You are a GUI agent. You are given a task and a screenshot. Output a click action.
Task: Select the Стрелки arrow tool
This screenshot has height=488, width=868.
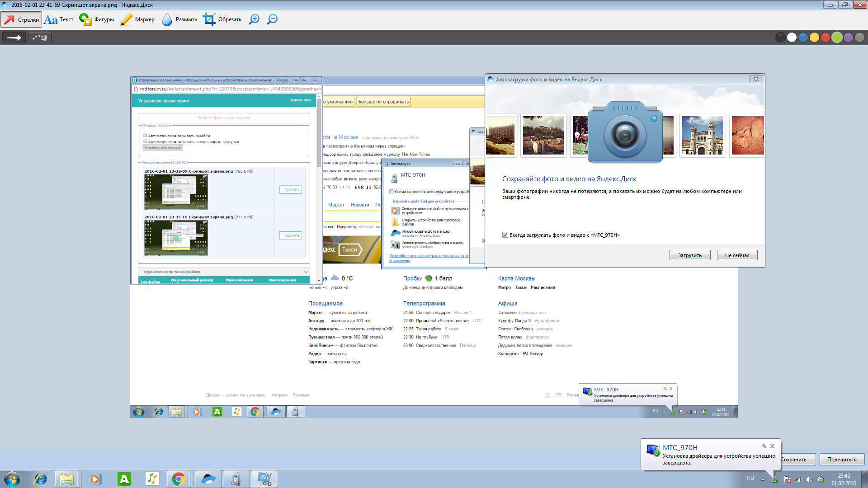coord(21,19)
